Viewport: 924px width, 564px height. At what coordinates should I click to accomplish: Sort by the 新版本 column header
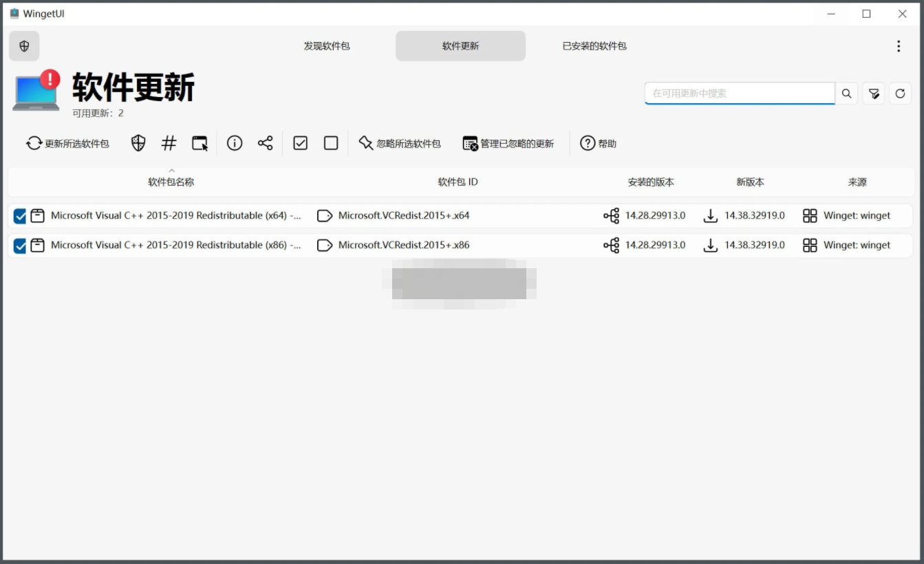[750, 182]
